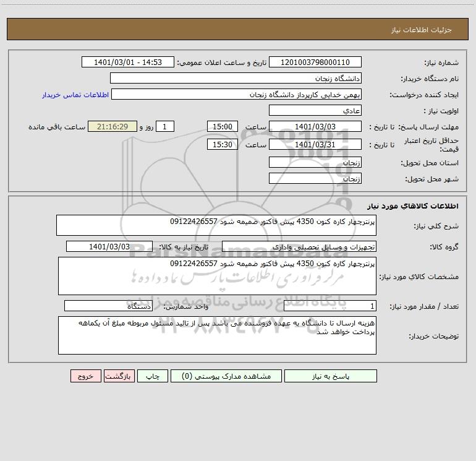Click the delivery province field 'زنجان'
476x461 pixels.
(x=315, y=162)
